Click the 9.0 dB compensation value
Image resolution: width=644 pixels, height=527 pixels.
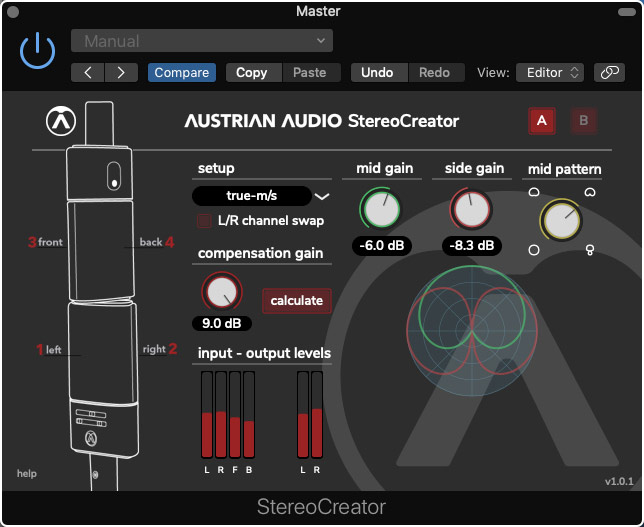point(221,323)
